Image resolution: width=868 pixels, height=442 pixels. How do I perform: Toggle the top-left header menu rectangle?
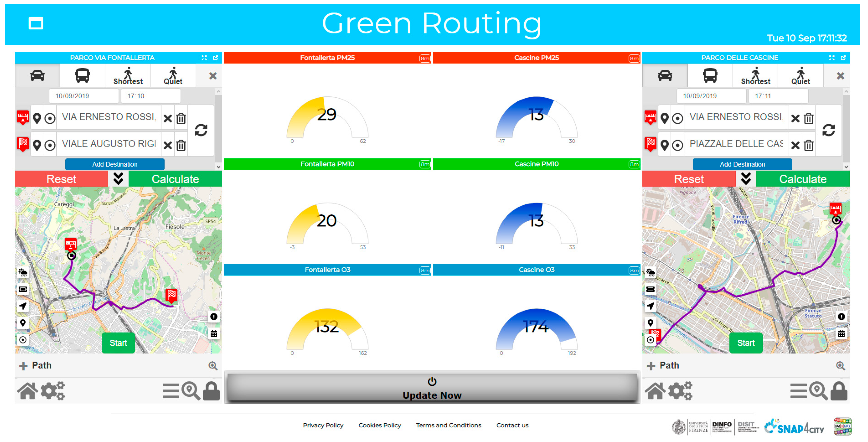[x=36, y=24]
